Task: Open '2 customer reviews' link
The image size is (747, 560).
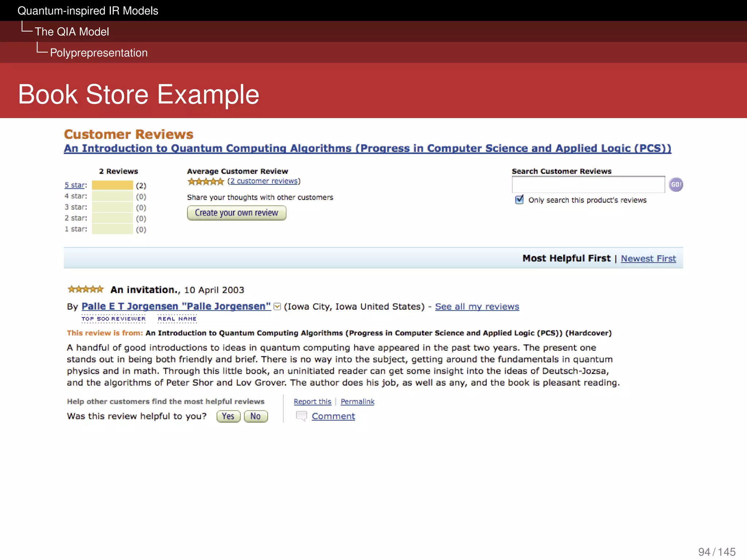Action: click(264, 181)
